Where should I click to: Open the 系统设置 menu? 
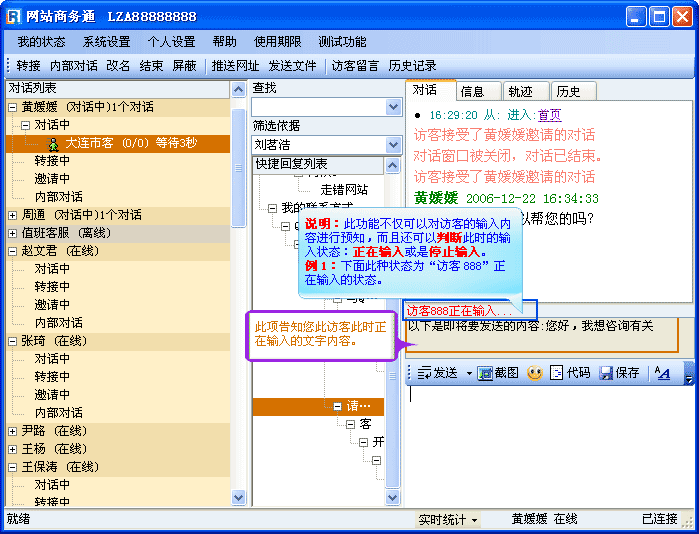[x=106, y=42]
